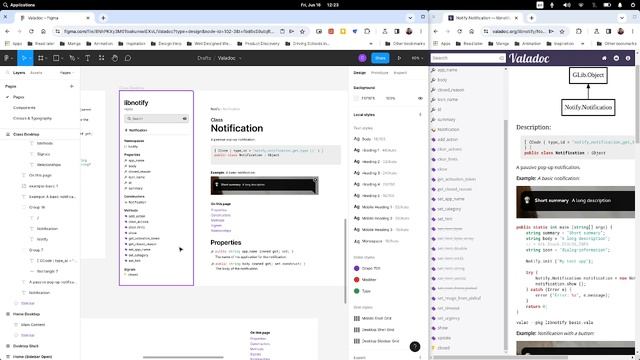Click the eye icon in mockup search field
The height and width of the screenshot is (360, 640).
pos(184,118)
